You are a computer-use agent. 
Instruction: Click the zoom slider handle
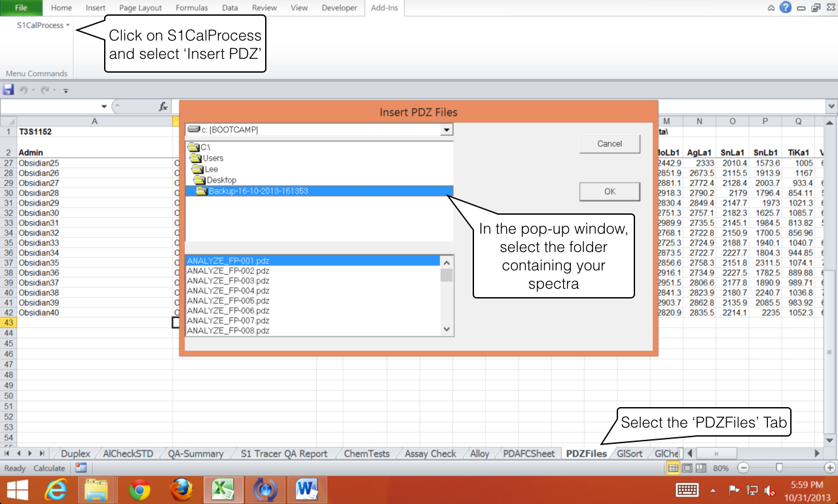point(778,468)
